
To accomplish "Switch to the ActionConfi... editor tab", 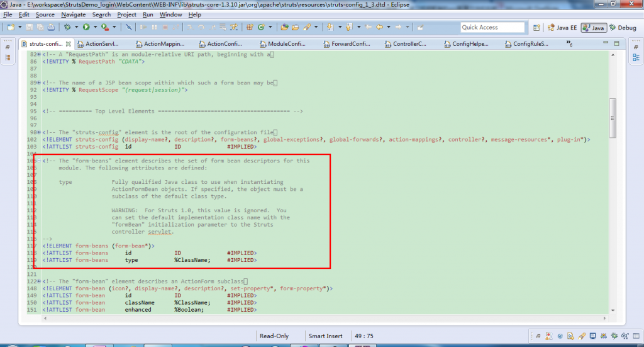I will (x=221, y=43).
